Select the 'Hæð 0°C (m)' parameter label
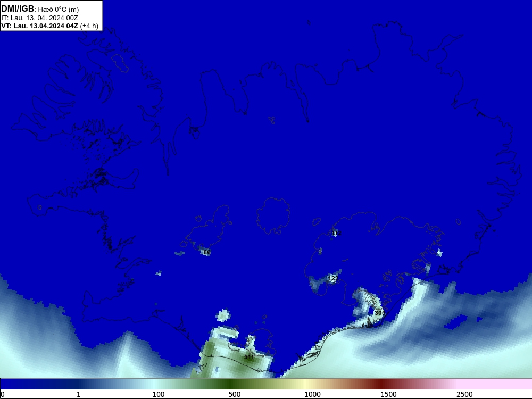The width and height of the screenshot is (532, 399). click(59, 10)
